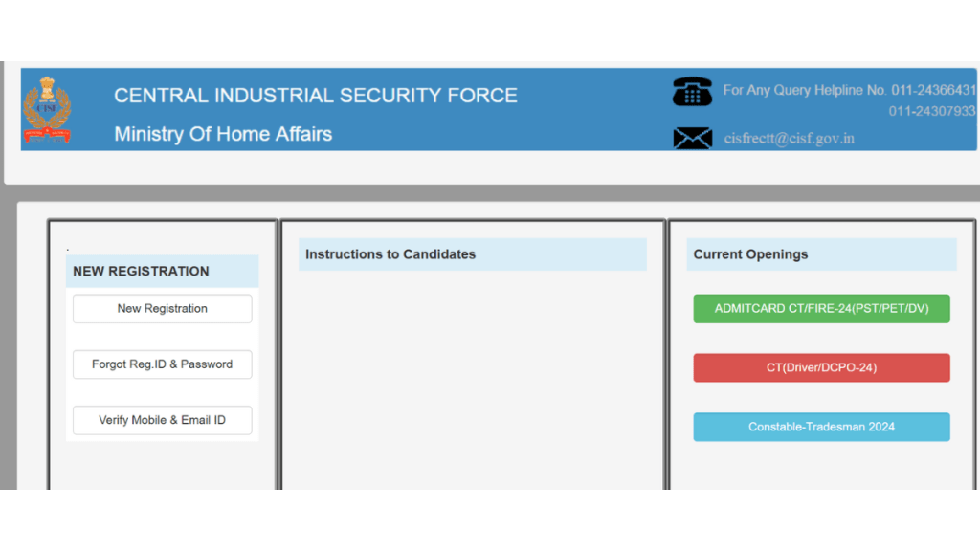Open the red CT(Driver/DCPO-24) opening

[x=821, y=368]
